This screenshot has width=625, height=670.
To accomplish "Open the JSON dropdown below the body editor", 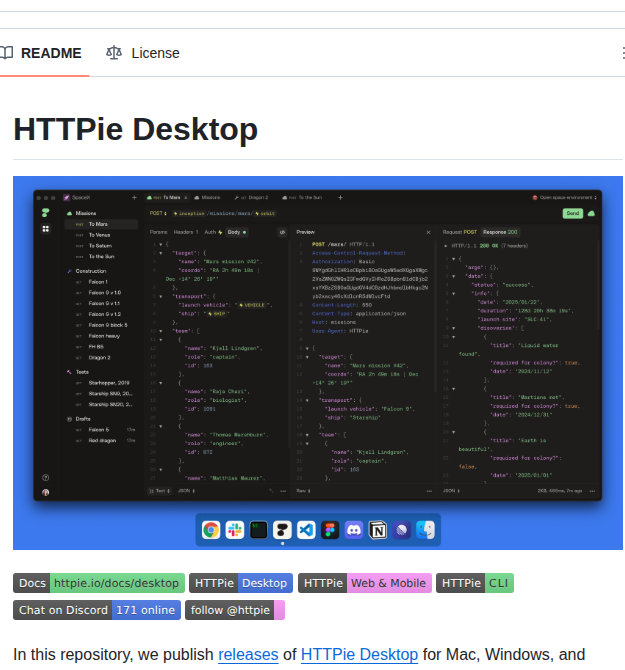I will [186, 491].
